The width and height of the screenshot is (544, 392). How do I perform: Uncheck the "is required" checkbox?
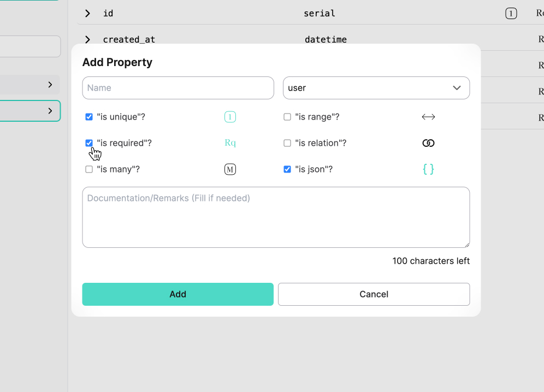point(89,143)
